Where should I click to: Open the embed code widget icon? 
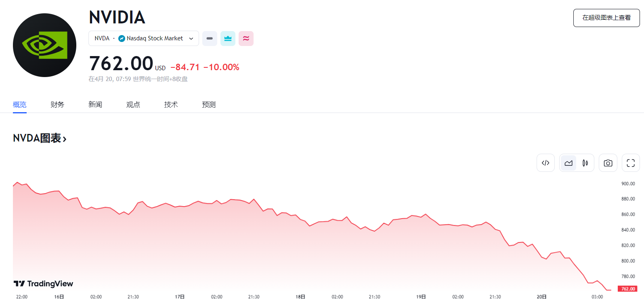545,163
